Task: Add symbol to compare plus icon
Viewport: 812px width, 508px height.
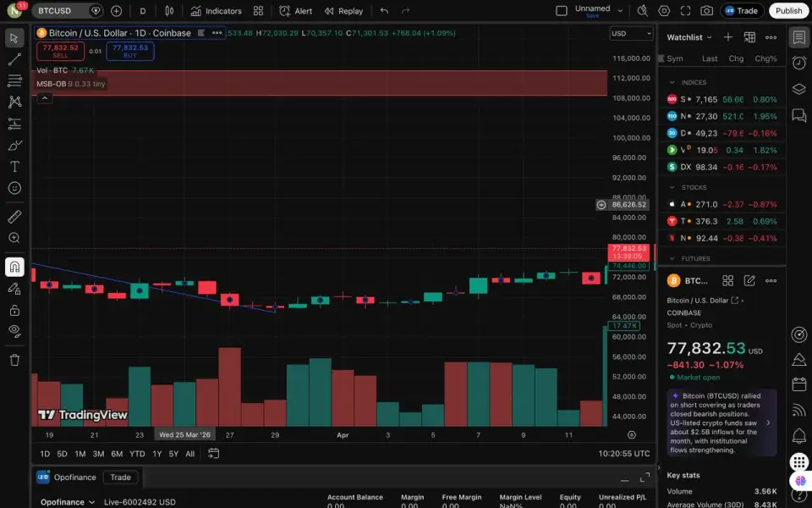Action: [116, 11]
